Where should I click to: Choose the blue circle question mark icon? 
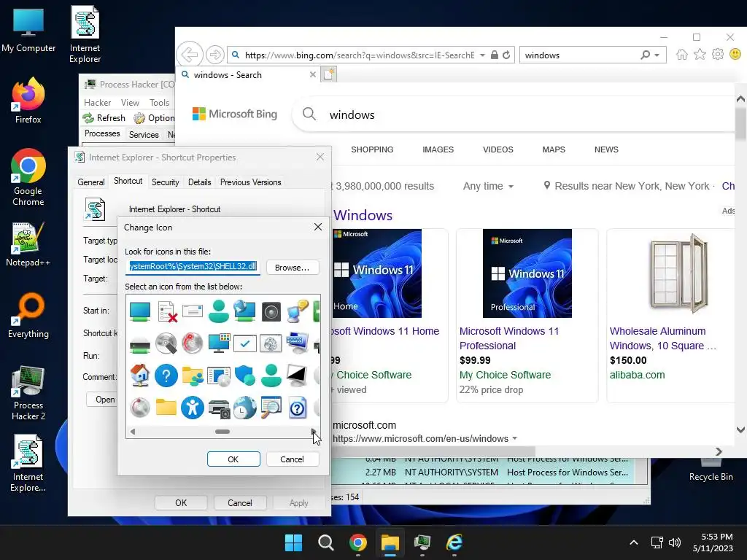coord(166,376)
